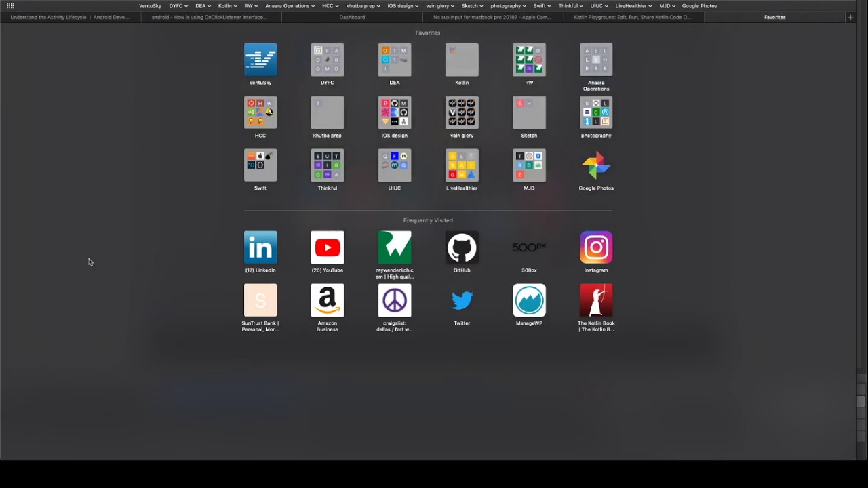Switch to the OnClickListener interface tab

tap(211, 18)
